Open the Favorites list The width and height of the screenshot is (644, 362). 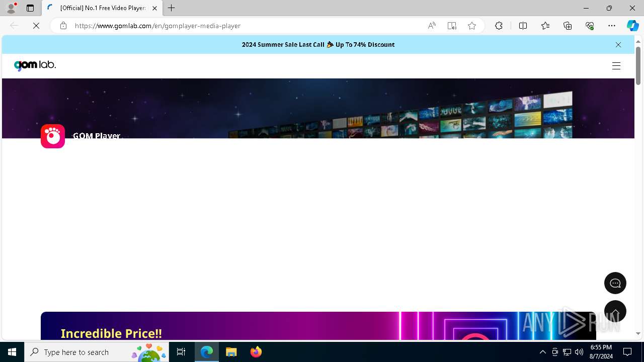545,26
